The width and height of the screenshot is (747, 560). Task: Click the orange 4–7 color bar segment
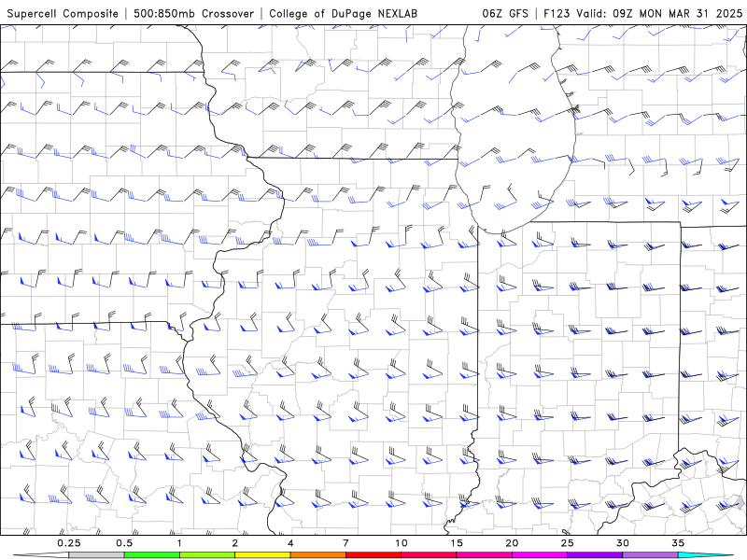pyautogui.click(x=317, y=555)
